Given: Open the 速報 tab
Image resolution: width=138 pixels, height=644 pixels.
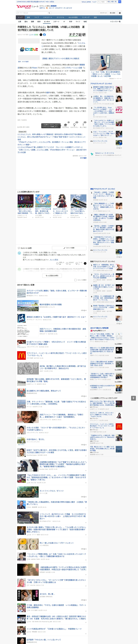Looking at the screenshot, I should [28, 17].
